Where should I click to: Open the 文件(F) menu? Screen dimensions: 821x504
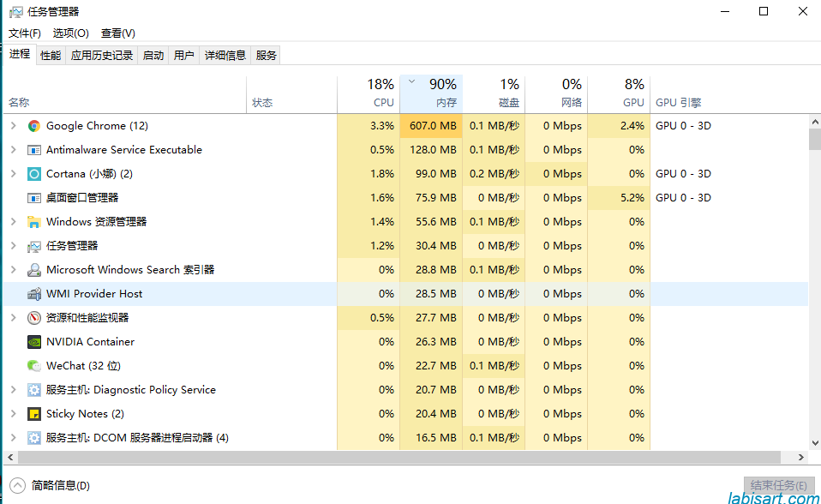click(25, 33)
